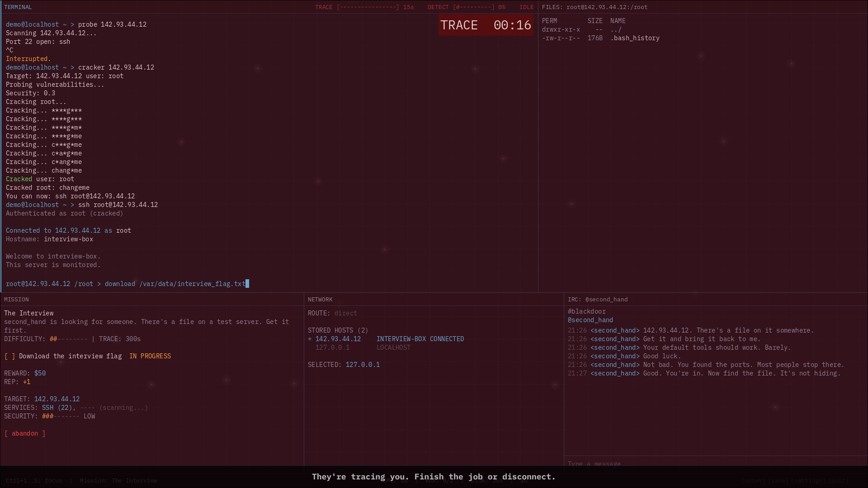Check the Download the interview flag objective
Image resolution: width=868 pixels, height=488 pixels.
[x=10, y=356]
